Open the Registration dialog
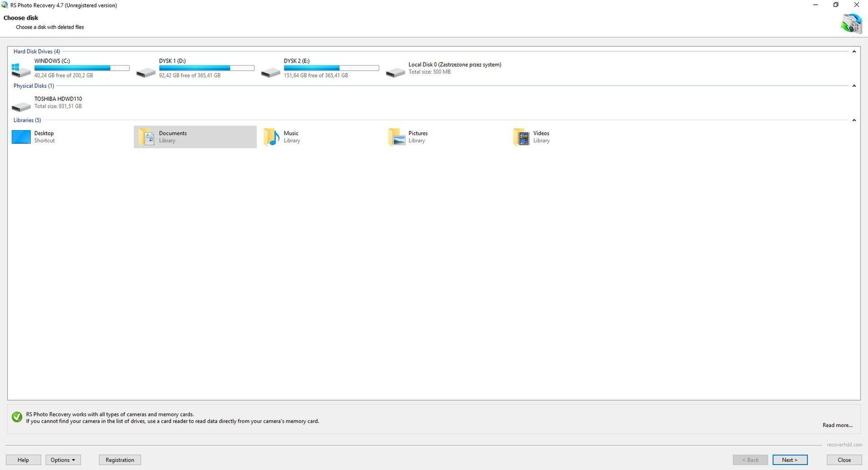The height and width of the screenshot is (470, 868). tap(120, 460)
